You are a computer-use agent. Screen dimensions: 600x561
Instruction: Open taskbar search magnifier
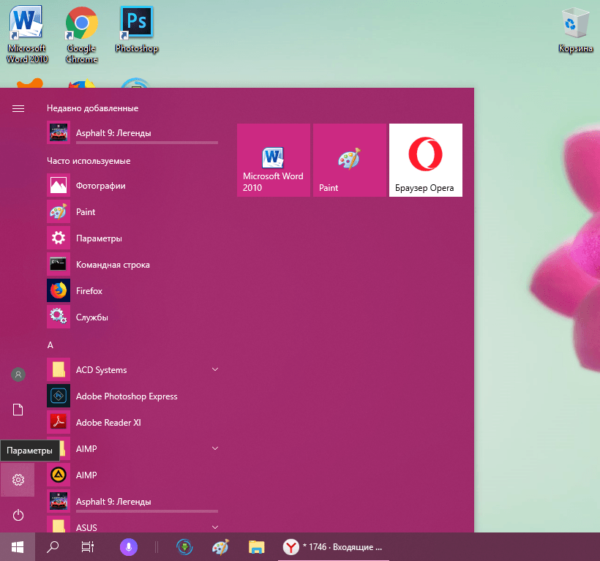click(x=53, y=547)
